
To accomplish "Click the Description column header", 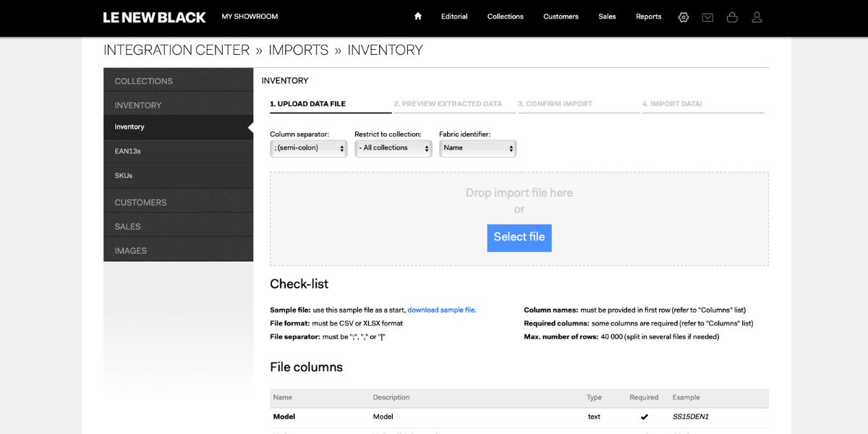I will pyautogui.click(x=391, y=397).
